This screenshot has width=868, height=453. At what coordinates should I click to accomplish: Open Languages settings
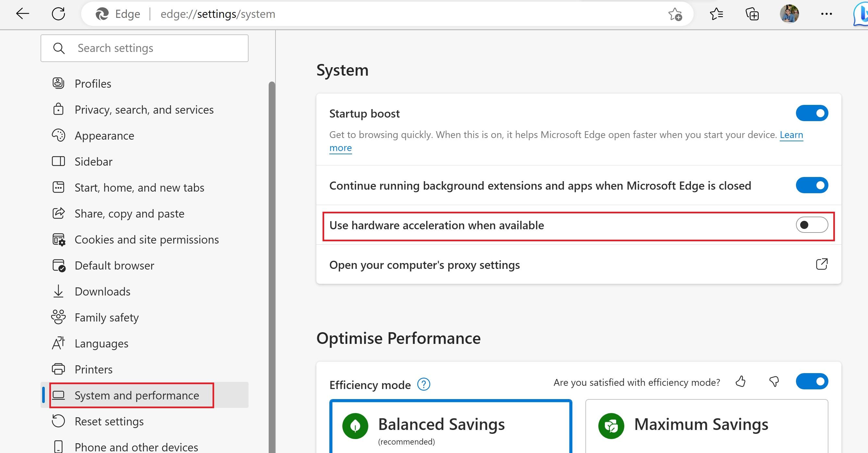144,343
